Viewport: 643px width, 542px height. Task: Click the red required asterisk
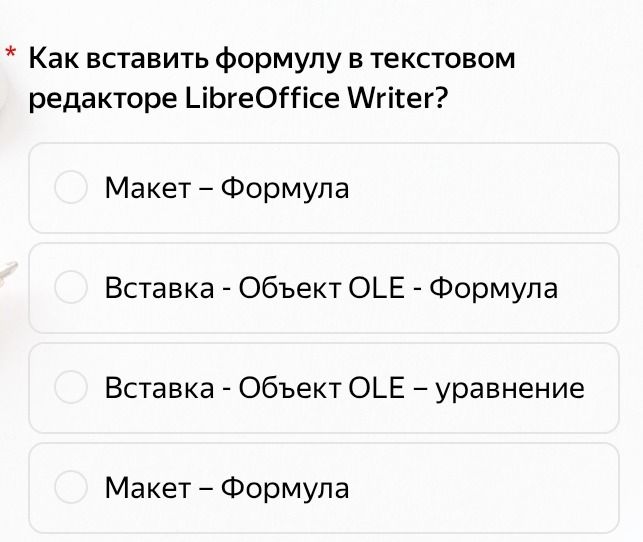[x=11, y=53]
